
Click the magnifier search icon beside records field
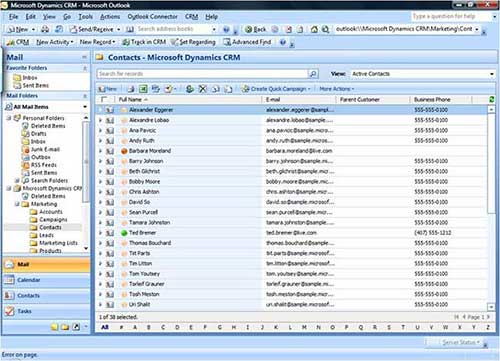pos(313,74)
